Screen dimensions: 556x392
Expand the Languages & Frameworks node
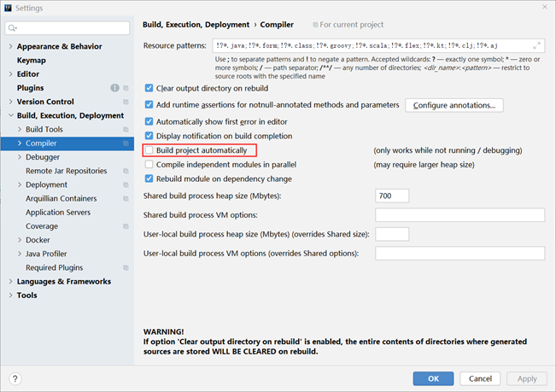(x=9, y=282)
